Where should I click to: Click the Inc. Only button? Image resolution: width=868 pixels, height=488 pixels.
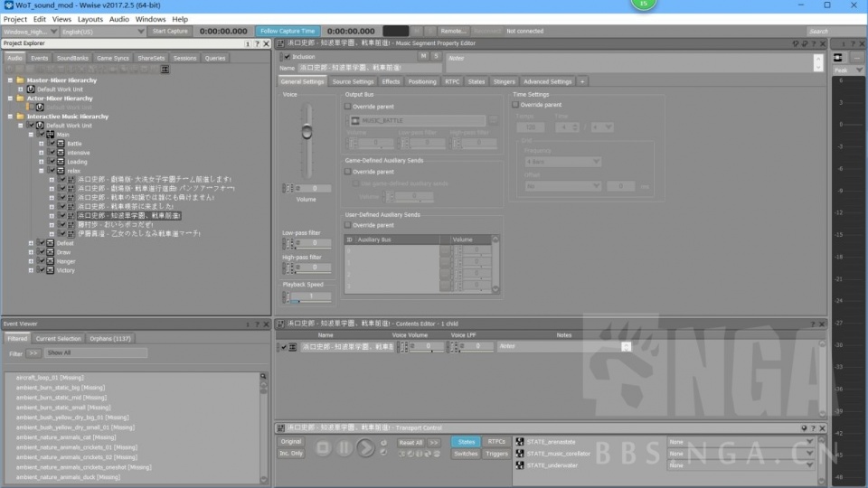click(x=290, y=453)
